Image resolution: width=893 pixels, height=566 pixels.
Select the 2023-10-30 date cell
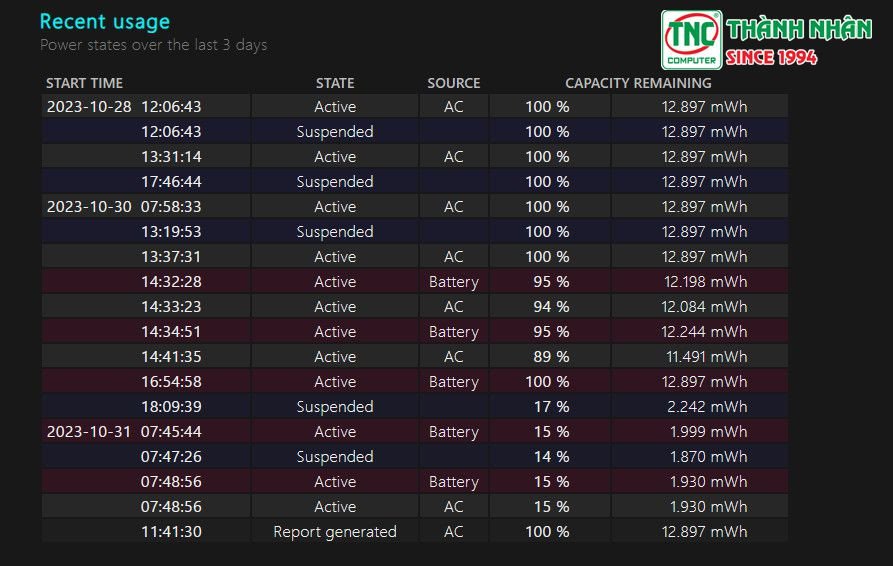click(89, 207)
